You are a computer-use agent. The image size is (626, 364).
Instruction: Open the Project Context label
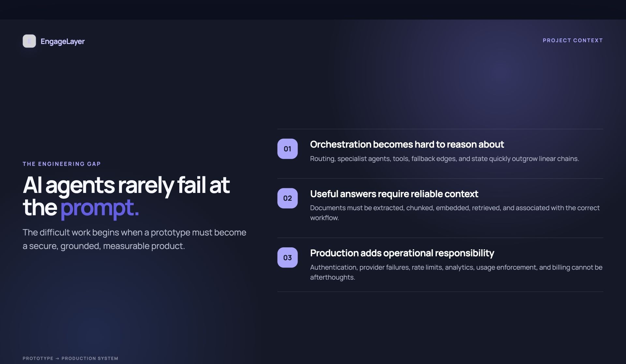click(x=573, y=40)
